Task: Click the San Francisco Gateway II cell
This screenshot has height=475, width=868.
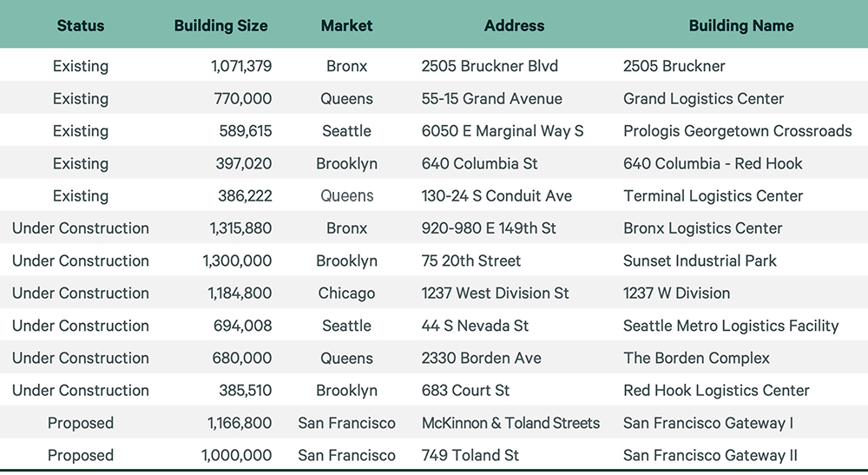Action: (x=710, y=455)
